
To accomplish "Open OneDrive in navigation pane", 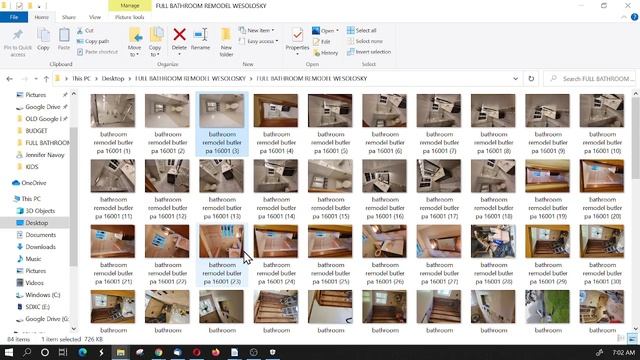I will (x=33, y=183).
